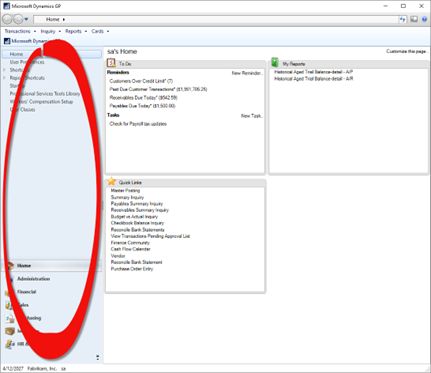Select Home in the navigation pane list
Screen dimensions: 431x373
click(52, 54)
